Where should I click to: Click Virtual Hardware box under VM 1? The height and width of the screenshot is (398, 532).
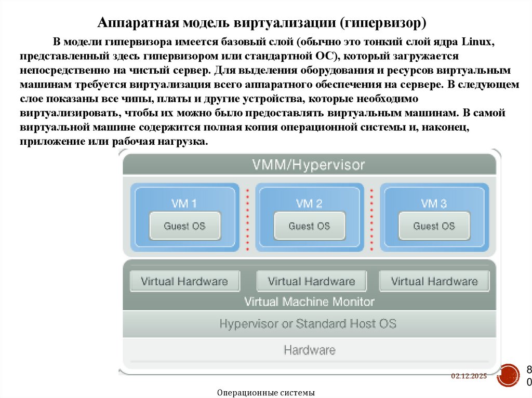pyautogui.click(x=185, y=281)
